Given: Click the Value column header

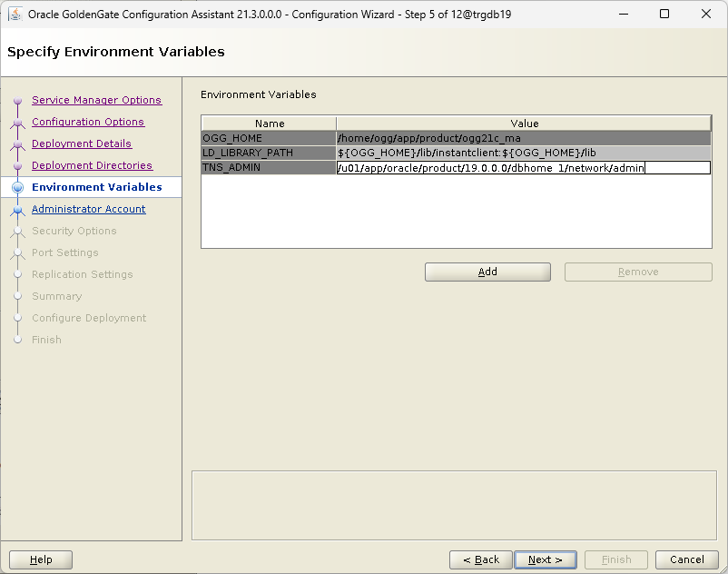Looking at the screenshot, I should coord(524,124).
